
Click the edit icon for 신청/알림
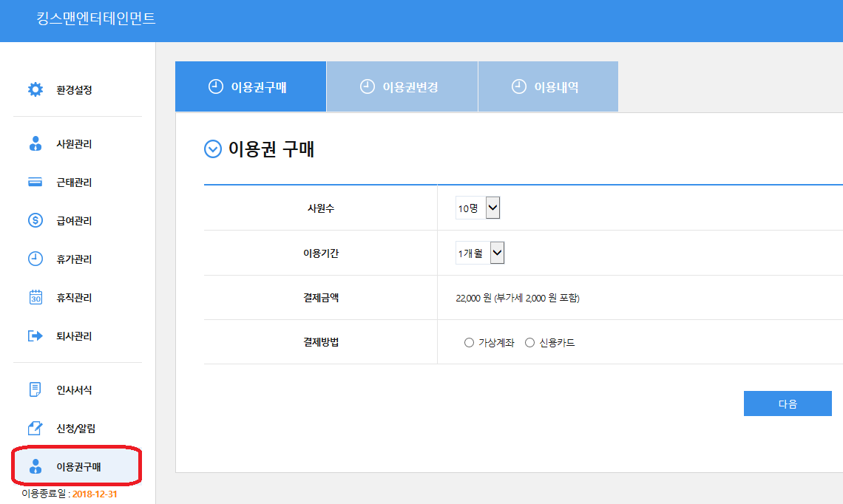click(x=35, y=428)
